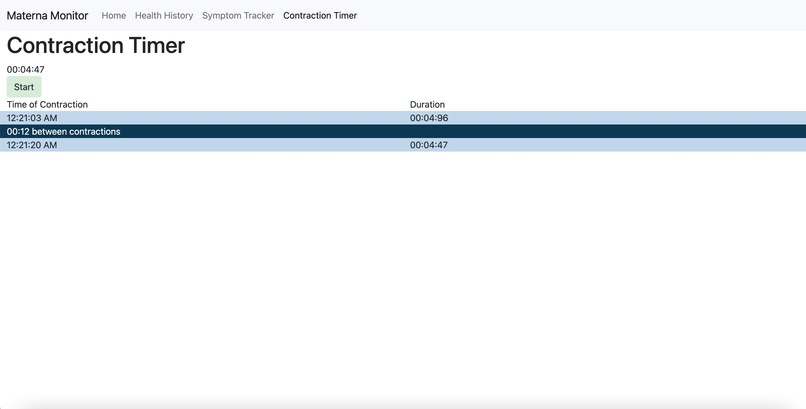Click the Contraction Timer page heading
This screenshot has width=806, height=409.
point(96,45)
